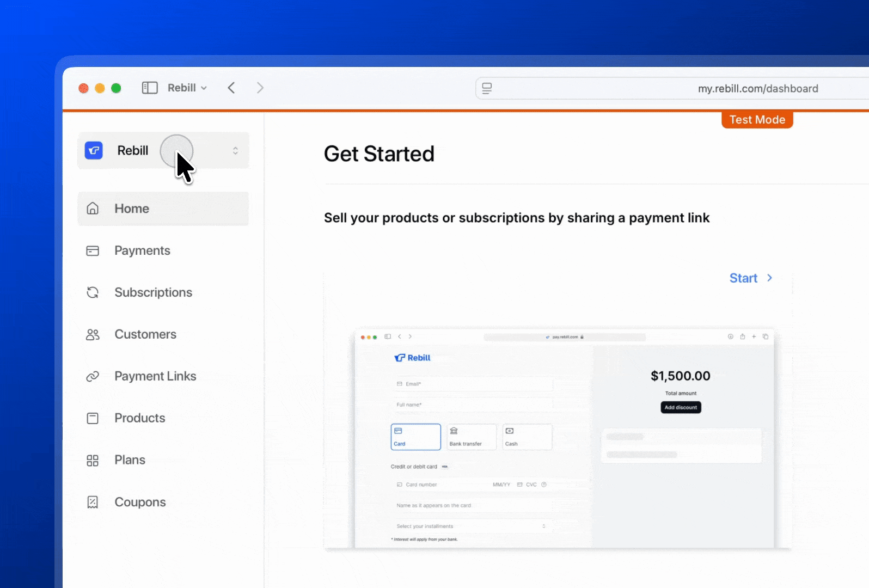Click the Payments card icon
Image resolution: width=869 pixels, height=588 pixels.
(93, 250)
